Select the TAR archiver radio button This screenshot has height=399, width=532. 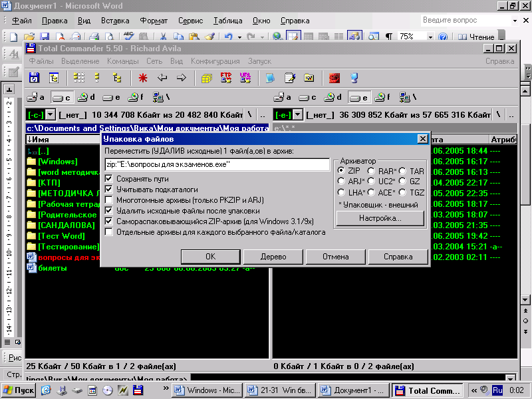click(402, 171)
